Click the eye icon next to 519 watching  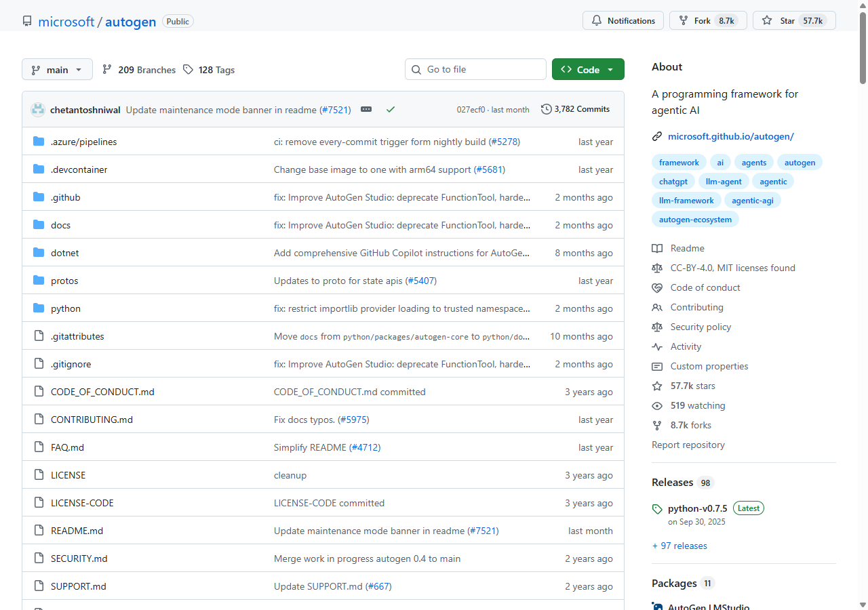(x=656, y=405)
